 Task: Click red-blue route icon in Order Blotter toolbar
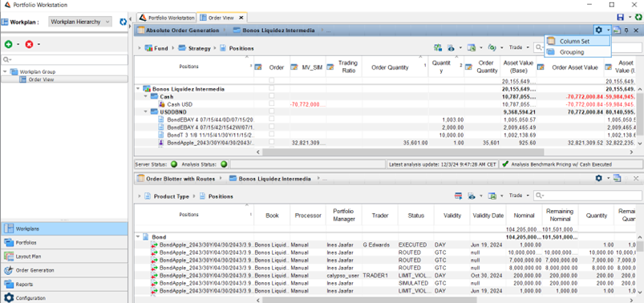click(x=459, y=196)
